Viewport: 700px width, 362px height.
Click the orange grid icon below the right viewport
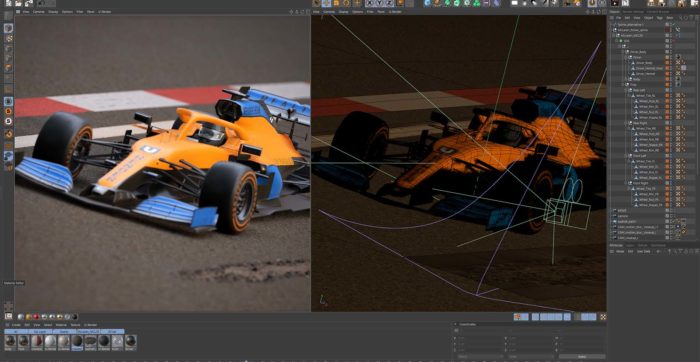pyautogui.click(x=518, y=316)
